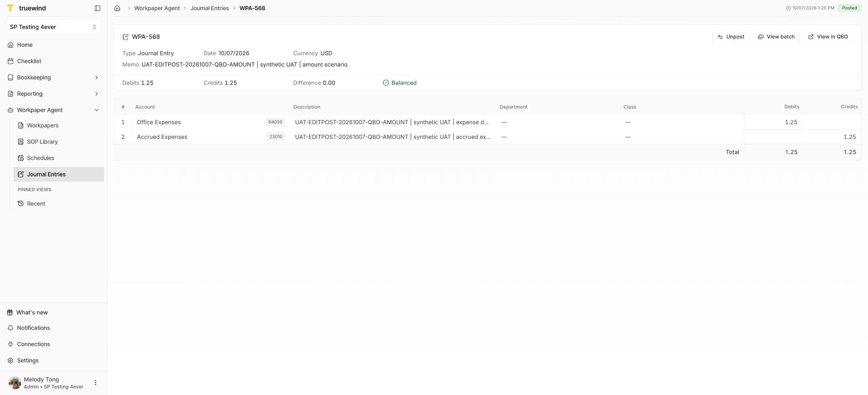Open Workpapers in sidebar
Viewport: 868px width, 395px height.
(59, 125)
